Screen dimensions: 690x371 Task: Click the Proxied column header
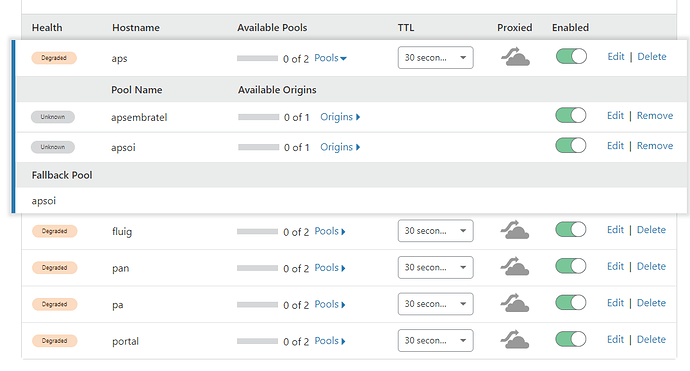coord(514,28)
